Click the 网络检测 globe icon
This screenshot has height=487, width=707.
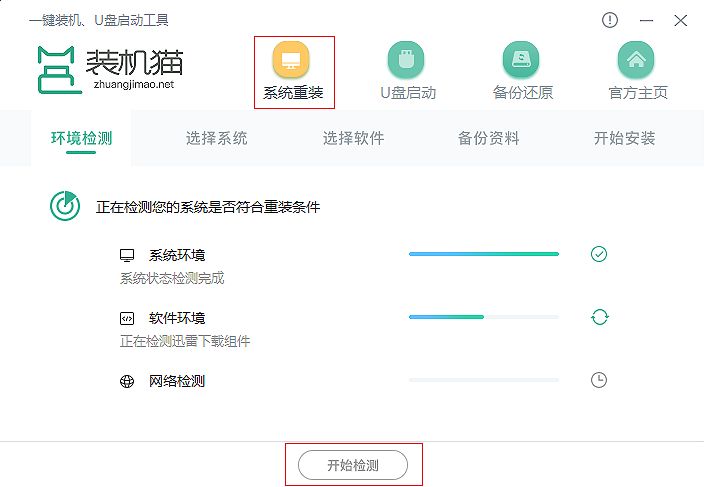127,381
